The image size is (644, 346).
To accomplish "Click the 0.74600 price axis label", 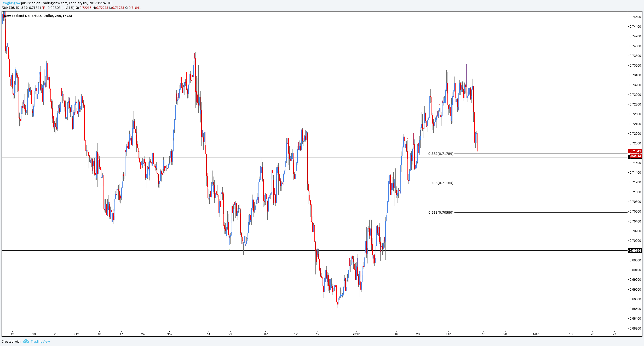I will (x=635, y=17).
